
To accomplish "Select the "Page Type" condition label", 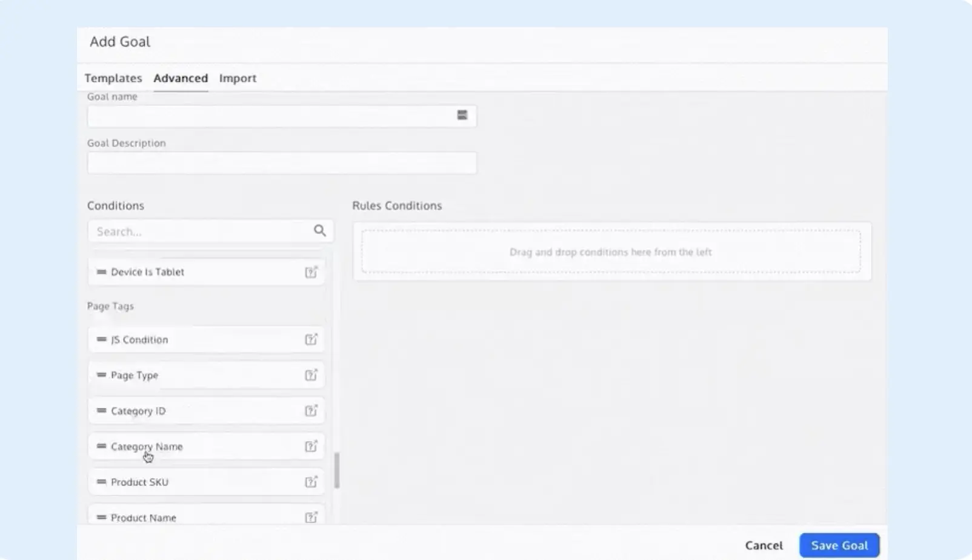I will click(x=135, y=375).
